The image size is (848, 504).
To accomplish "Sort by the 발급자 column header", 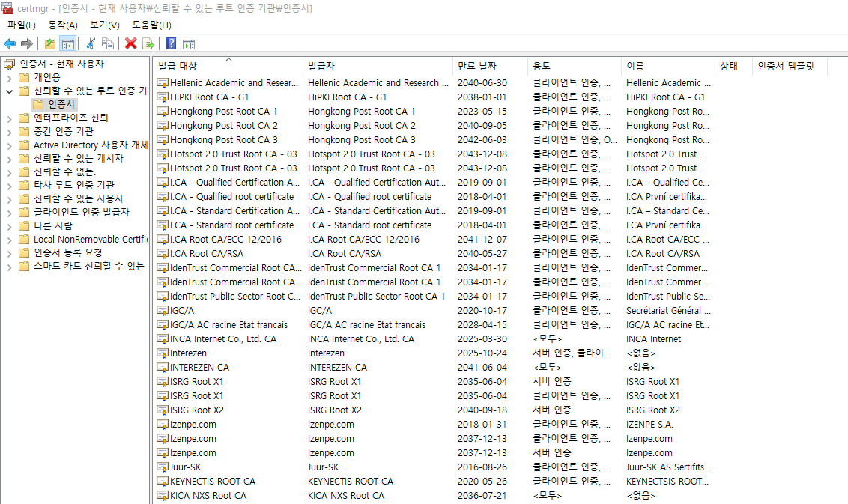I will point(377,66).
